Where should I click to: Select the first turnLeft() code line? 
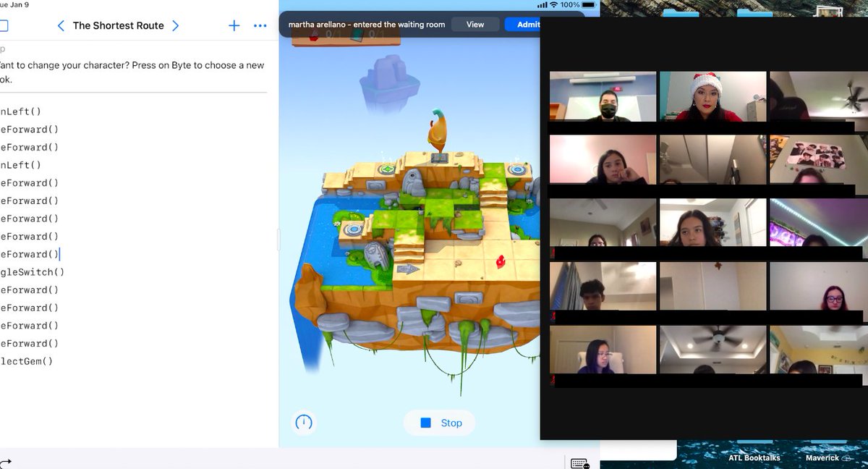(x=21, y=111)
